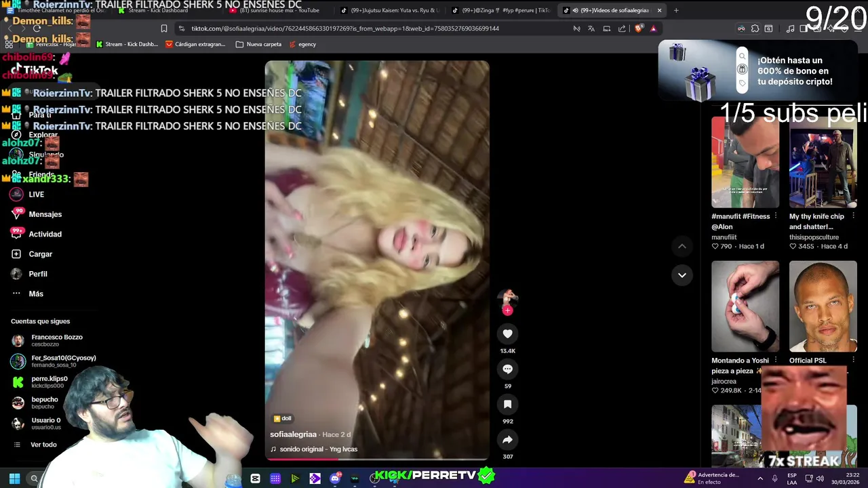Expand the Más options in the sidebar
868x488 pixels.
[27, 293]
